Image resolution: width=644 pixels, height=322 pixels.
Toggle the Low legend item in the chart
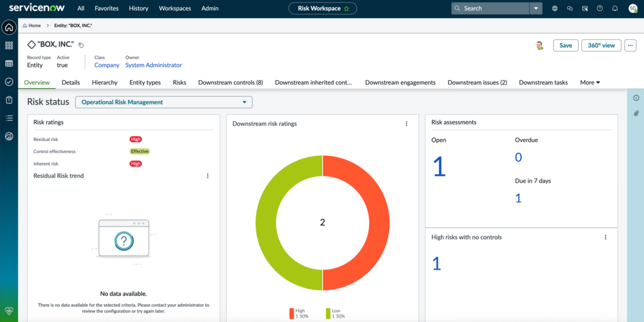coord(335,313)
